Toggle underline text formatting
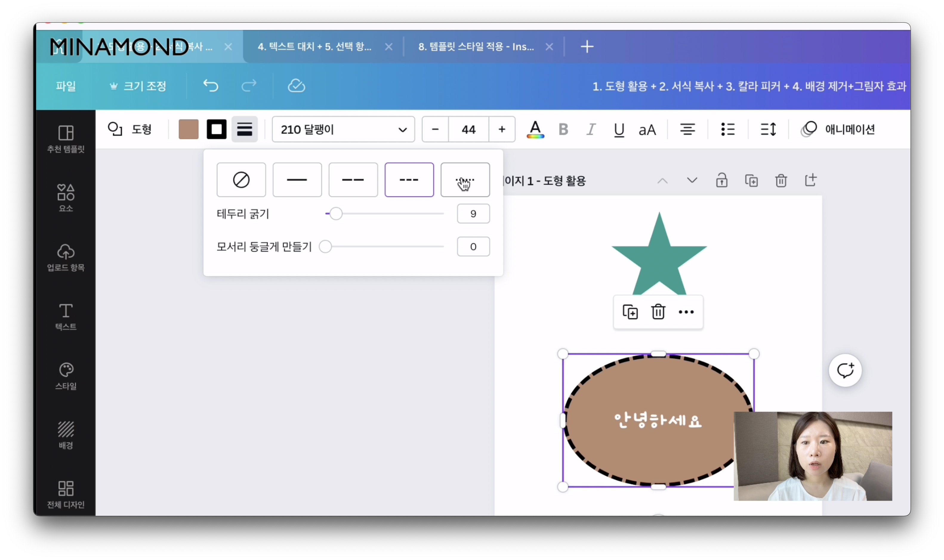Viewport: 944px width, 560px height. click(x=619, y=129)
